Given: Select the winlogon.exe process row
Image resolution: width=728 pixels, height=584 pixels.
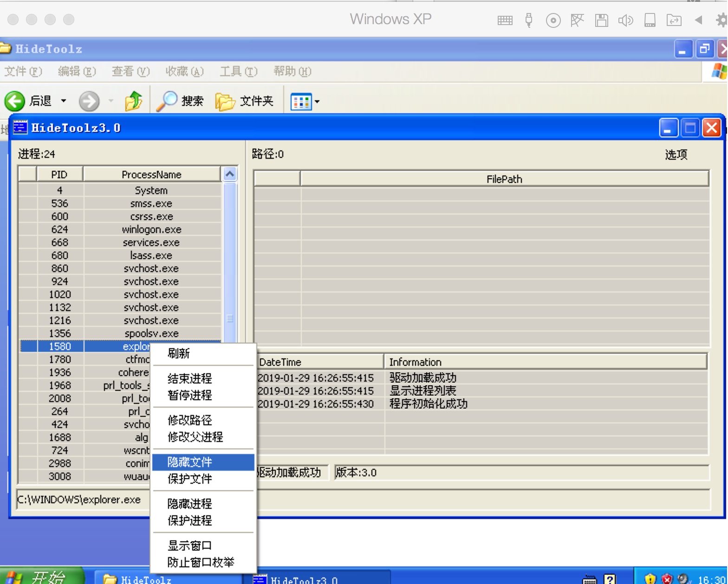Looking at the screenshot, I should click(120, 229).
